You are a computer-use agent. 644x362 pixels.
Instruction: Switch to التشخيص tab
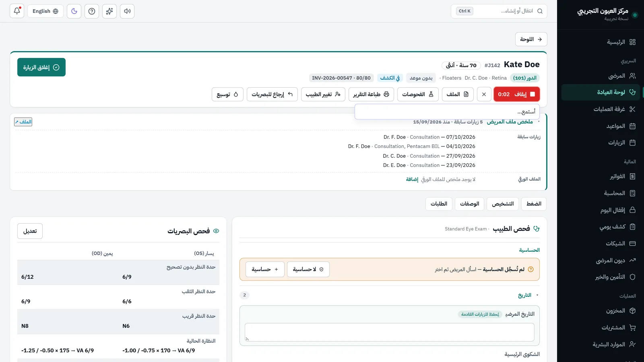(x=503, y=204)
